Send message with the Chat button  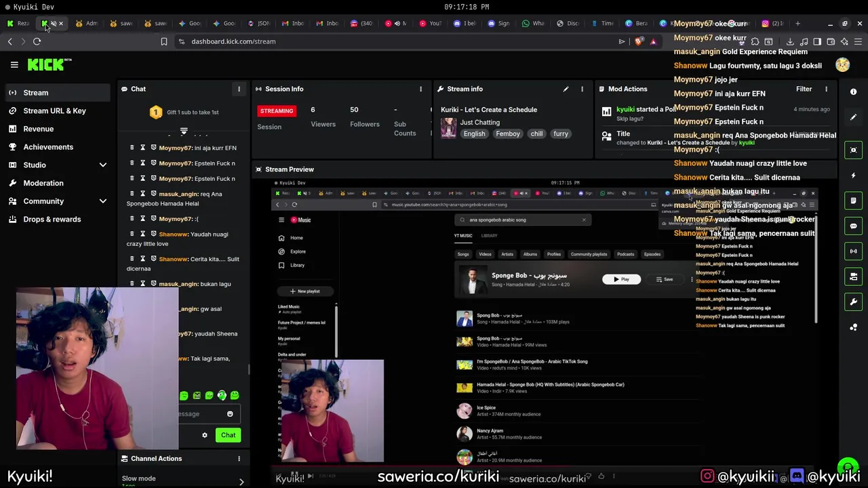coord(228,435)
